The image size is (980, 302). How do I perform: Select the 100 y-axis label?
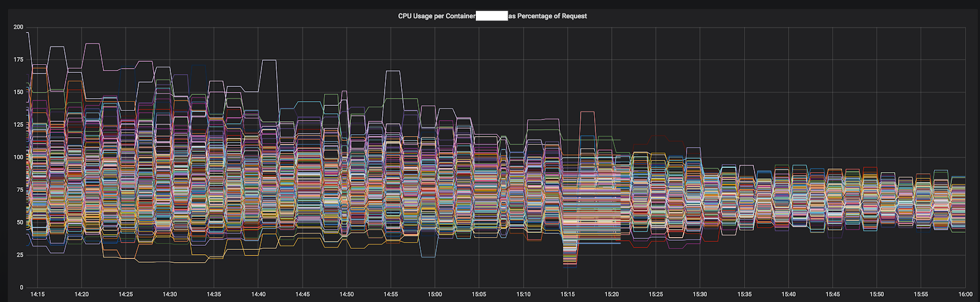pos(18,157)
